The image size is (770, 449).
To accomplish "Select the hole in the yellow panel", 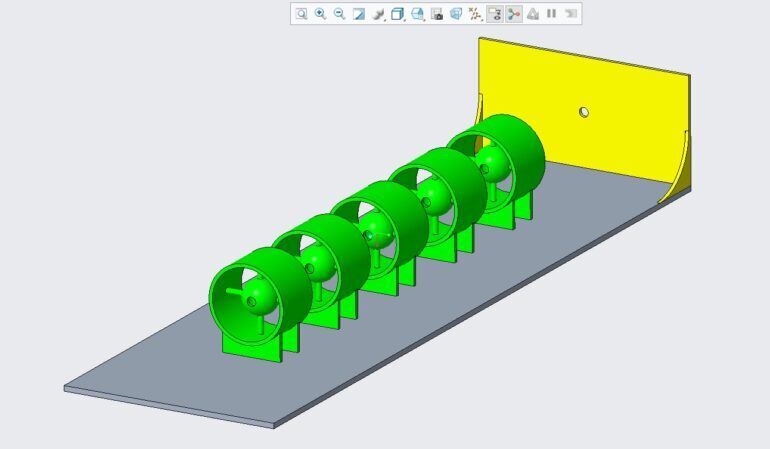I will [x=584, y=112].
